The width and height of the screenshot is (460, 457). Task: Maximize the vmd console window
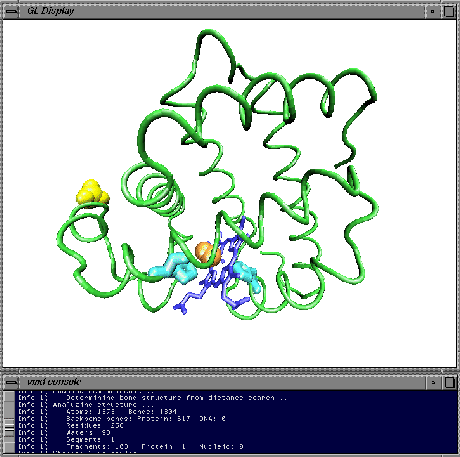tap(449, 382)
